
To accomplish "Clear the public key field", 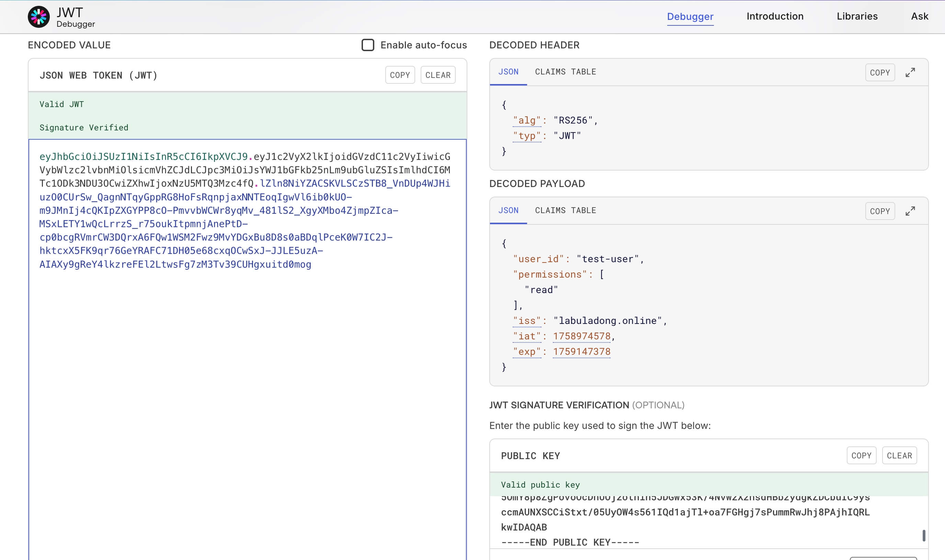I will [899, 455].
